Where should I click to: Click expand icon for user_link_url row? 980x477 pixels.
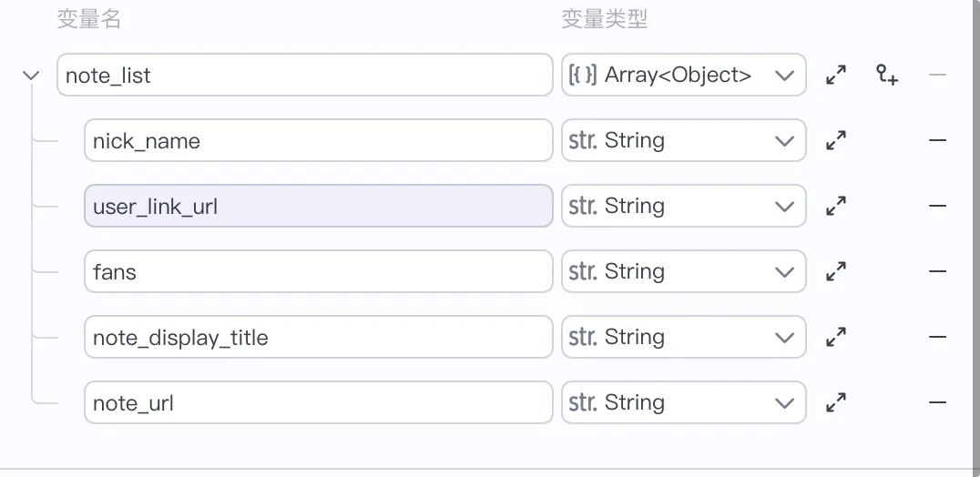[x=836, y=207]
